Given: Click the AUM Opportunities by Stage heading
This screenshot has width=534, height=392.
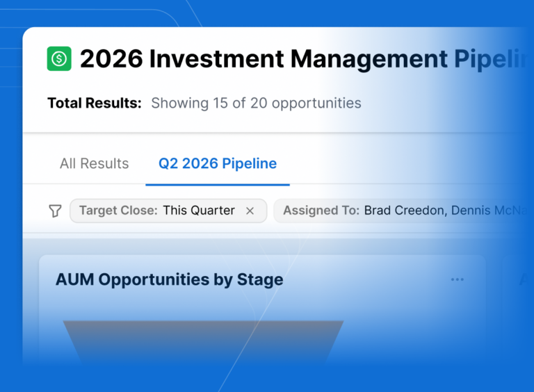Looking at the screenshot, I should coord(169,279).
